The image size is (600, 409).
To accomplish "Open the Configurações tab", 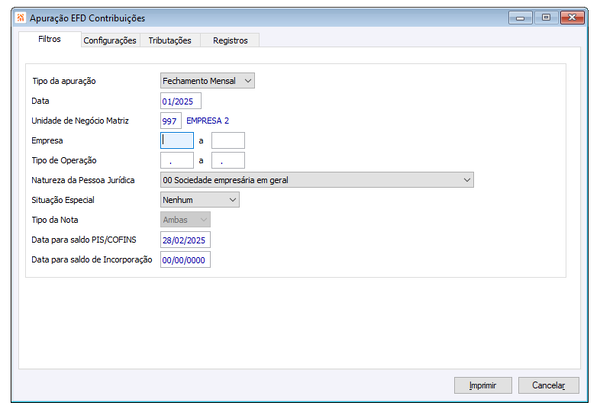I will (x=110, y=40).
